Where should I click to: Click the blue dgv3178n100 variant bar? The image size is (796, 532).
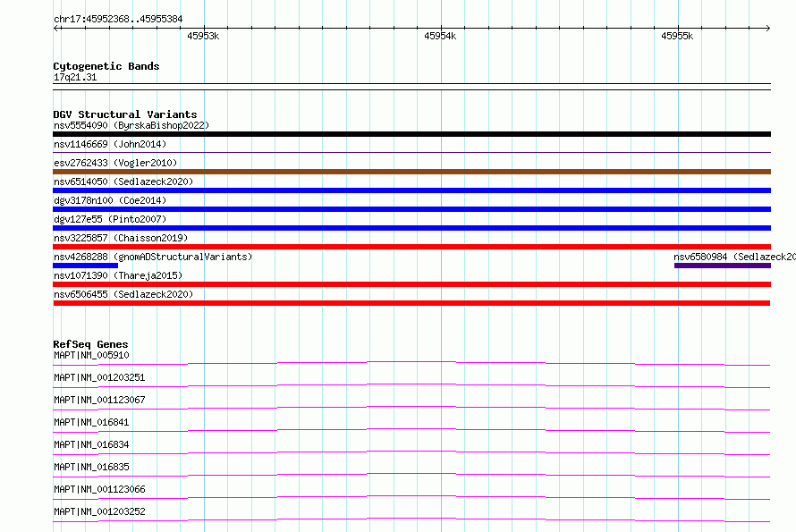click(x=411, y=209)
